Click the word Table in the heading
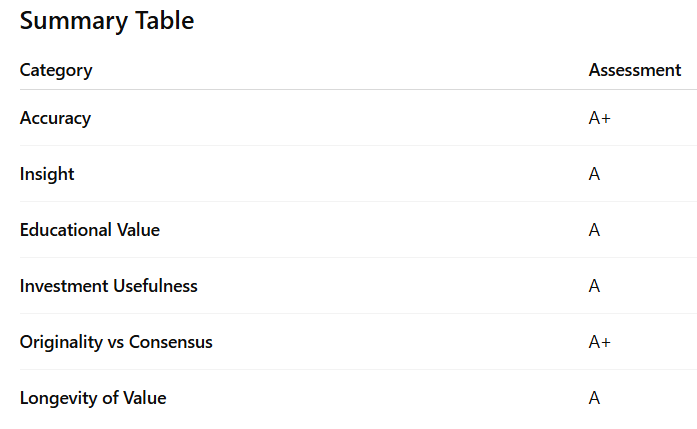The height and width of the screenshot is (429, 697). 164,21
